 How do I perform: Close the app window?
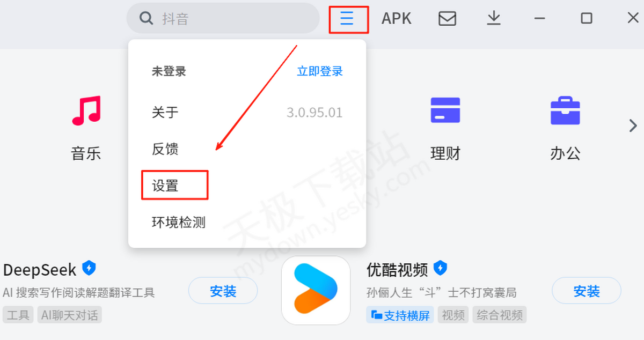[x=633, y=18]
